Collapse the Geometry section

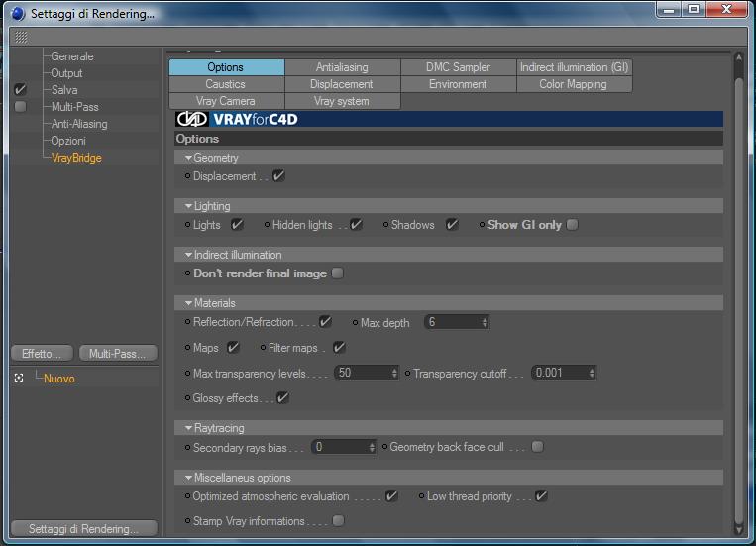coord(188,158)
